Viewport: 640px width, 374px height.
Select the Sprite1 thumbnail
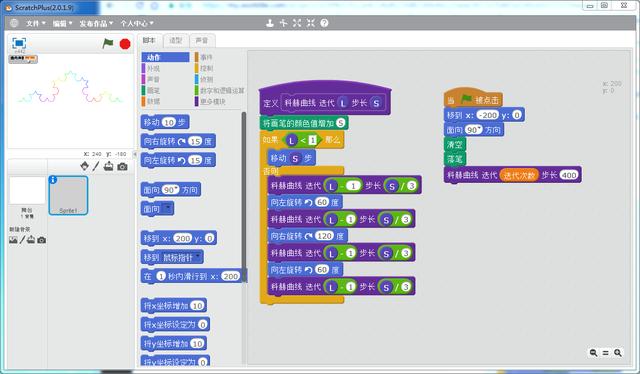[x=68, y=196]
